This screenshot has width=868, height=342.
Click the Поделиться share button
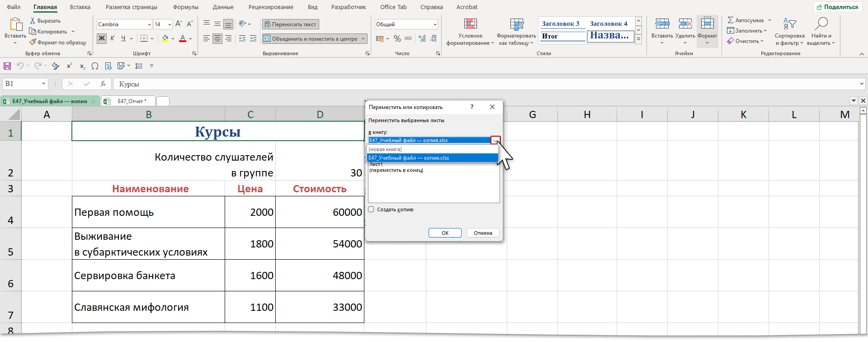coord(837,7)
